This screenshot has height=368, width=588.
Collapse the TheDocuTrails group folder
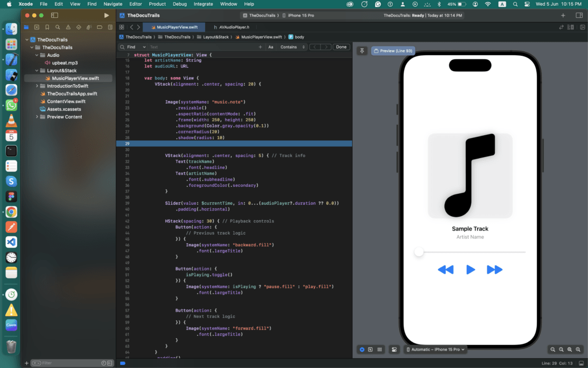click(x=32, y=47)
